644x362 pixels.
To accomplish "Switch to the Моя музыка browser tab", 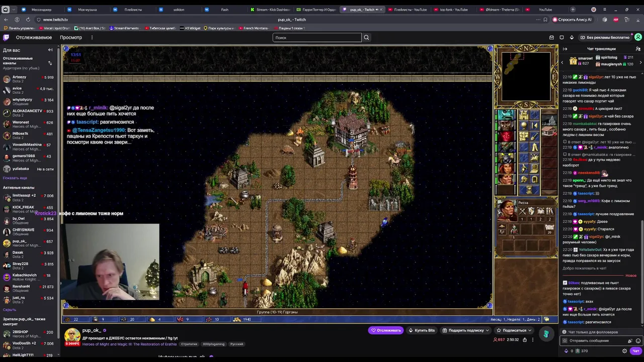I will 88,10.
